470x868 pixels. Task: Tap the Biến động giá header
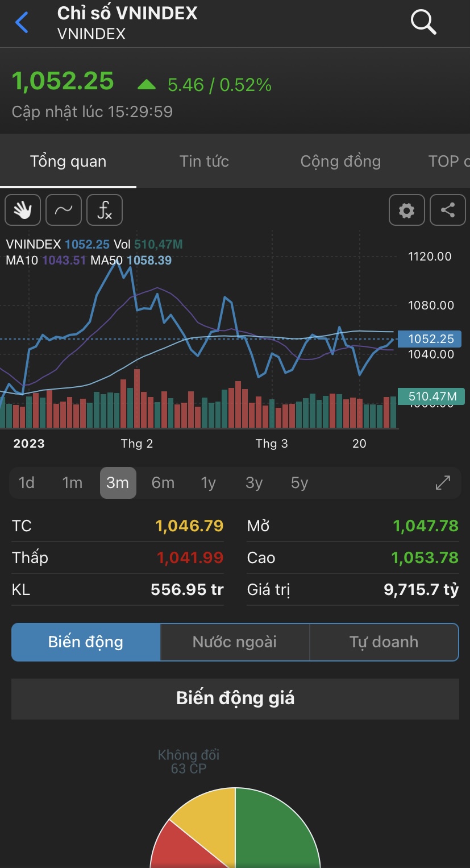235,698
